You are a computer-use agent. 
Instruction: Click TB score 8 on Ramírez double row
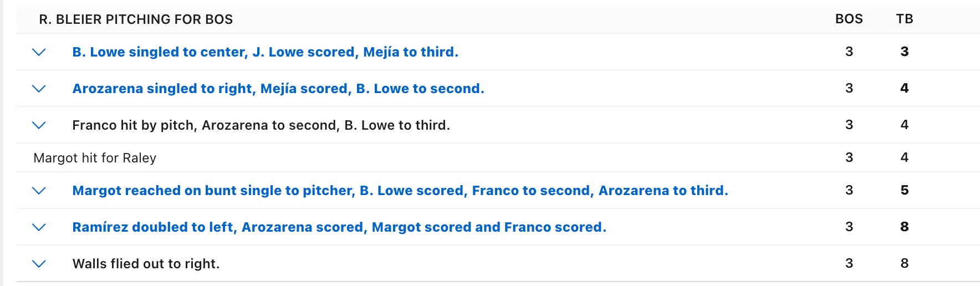click(904, 227)
